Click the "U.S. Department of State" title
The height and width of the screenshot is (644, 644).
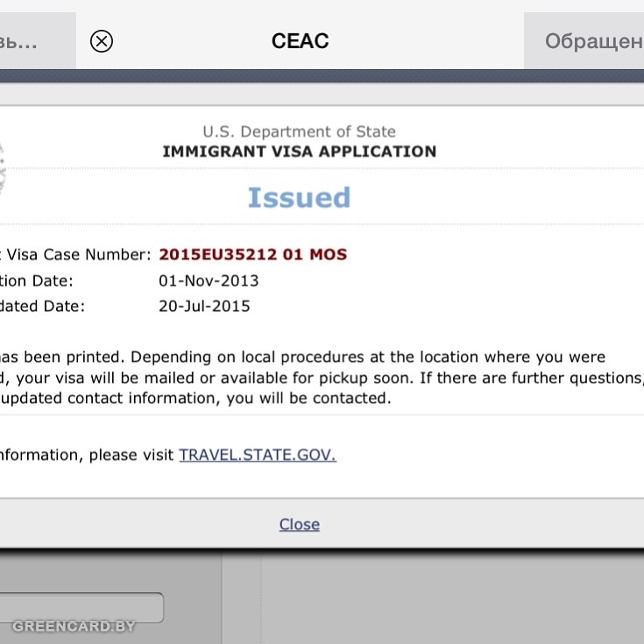299,131
